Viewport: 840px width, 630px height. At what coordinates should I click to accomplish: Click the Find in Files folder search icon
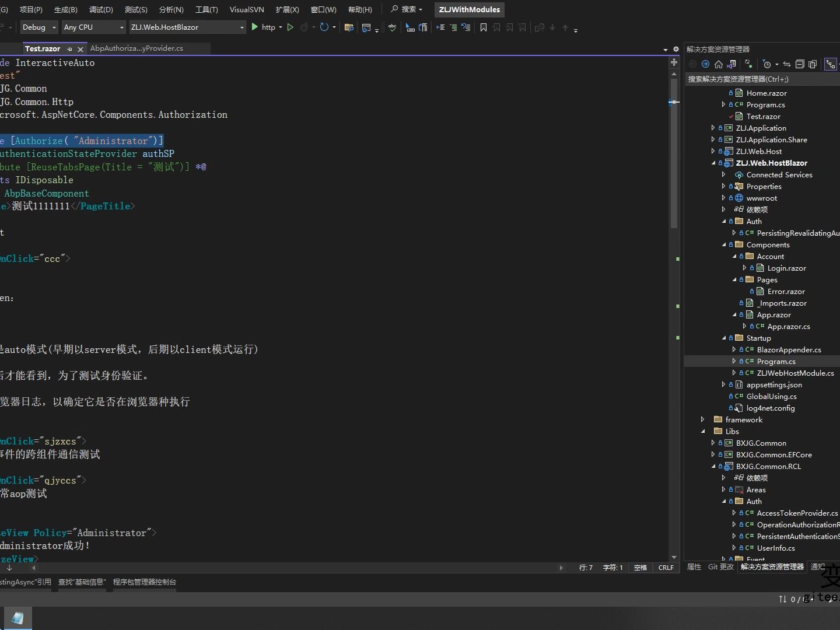[349, 27]
